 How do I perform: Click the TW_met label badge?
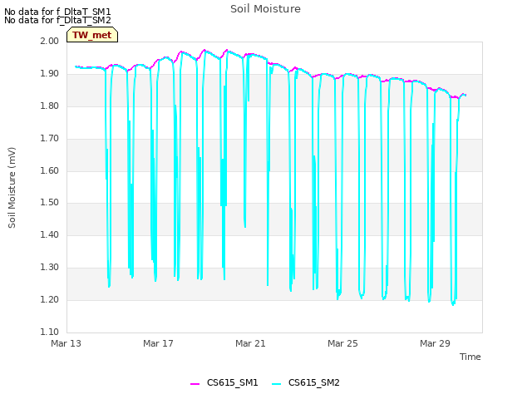pyautogui.click(x=92, y=35)
